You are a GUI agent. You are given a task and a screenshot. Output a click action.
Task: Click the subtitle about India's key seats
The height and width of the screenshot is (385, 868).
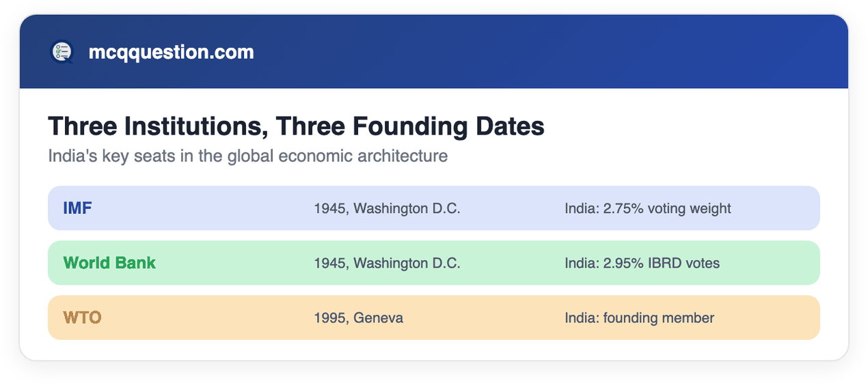pos(248,156)
